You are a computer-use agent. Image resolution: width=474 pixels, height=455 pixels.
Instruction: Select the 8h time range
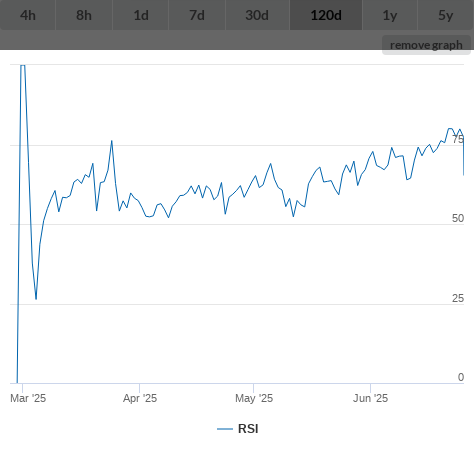tap(84, 15)
